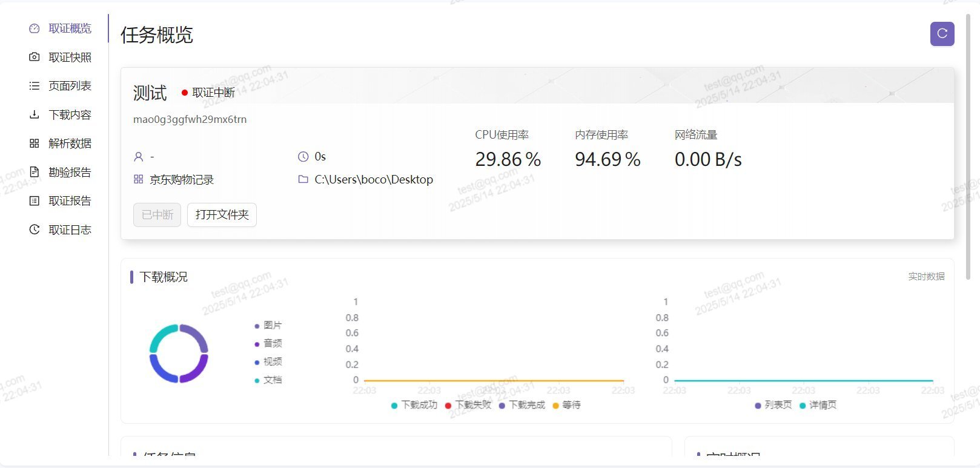This screenshot has width=980, height=468.
Task: Click the 下载内容 download icon
Action: [x=35, y=114]
